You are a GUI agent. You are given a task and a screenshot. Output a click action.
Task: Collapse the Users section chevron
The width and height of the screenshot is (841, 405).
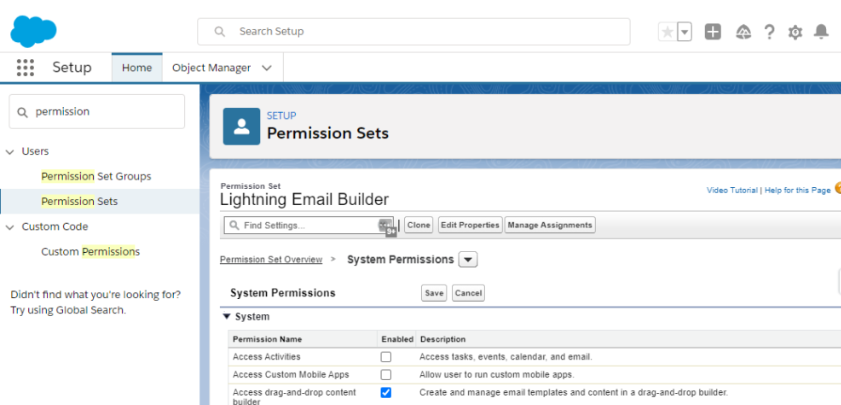pos(10,152)
